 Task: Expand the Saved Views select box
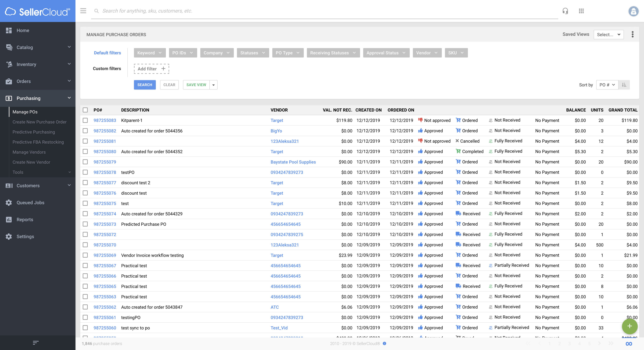point(608,34)
